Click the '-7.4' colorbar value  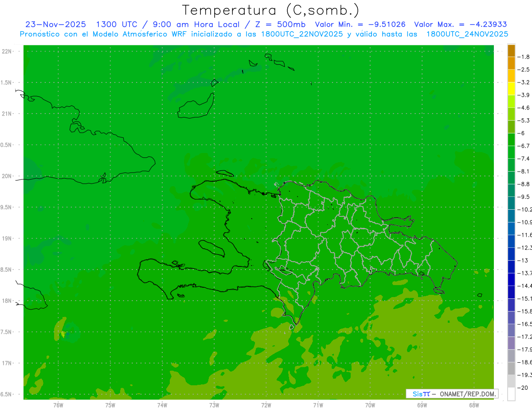click(524, 159)
